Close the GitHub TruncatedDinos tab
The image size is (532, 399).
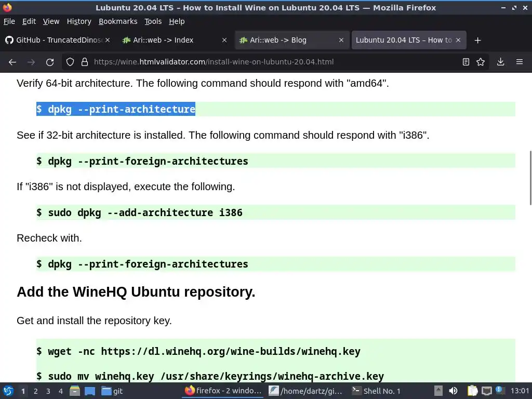pyautogui.click(x=107, y=40)
